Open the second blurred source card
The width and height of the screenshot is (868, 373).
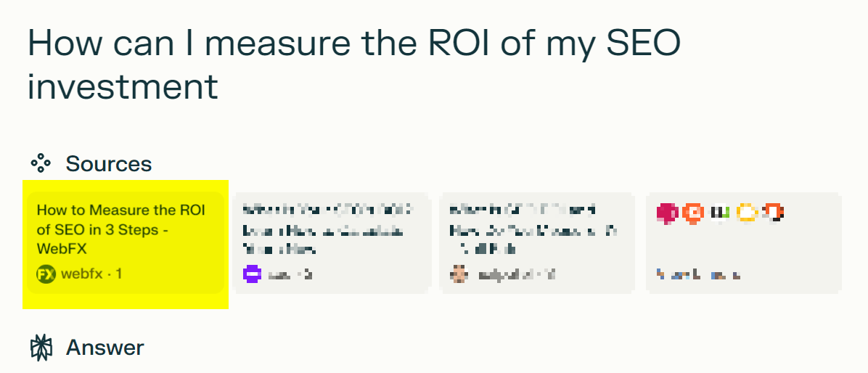pos(332,242)
